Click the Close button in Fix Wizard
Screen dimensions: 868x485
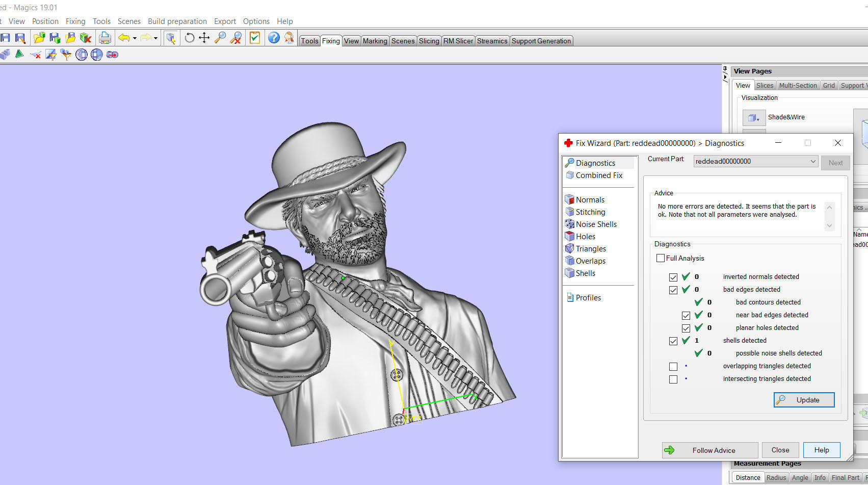coord(780,450)
